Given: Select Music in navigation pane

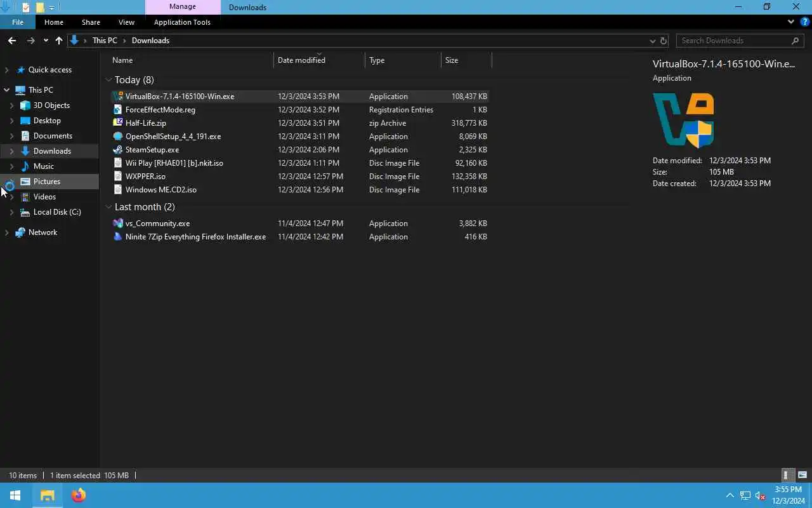Looking at the screenshot, I should [x=43, y=166].
